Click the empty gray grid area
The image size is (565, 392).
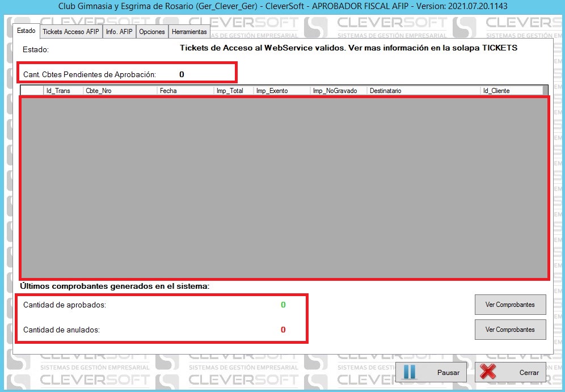click(x=284, y=187)
